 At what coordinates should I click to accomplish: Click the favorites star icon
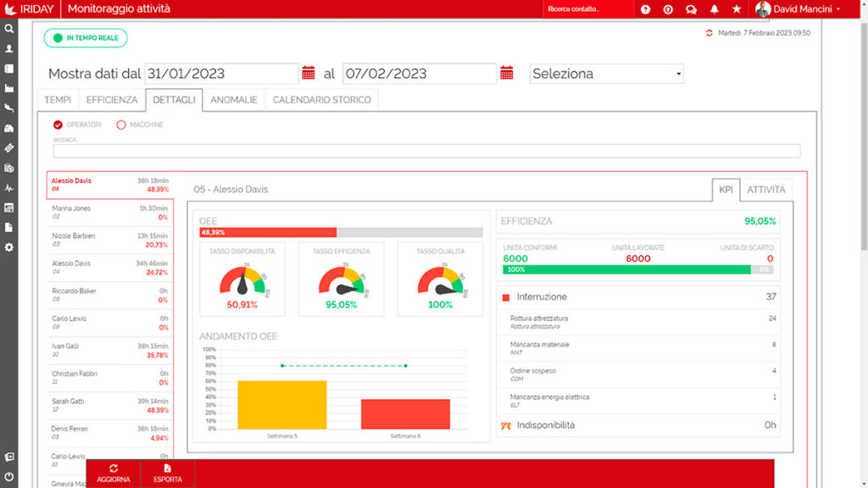pyautogui.click(x=736, y=9)
